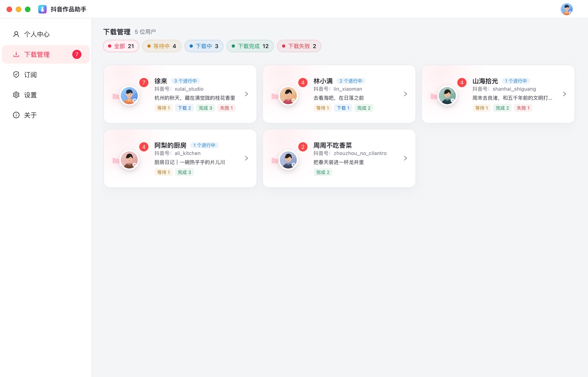Click the 失败 1 tag on 山海拾光's card
Screen dimensions: 588x377
coord(523,108)
